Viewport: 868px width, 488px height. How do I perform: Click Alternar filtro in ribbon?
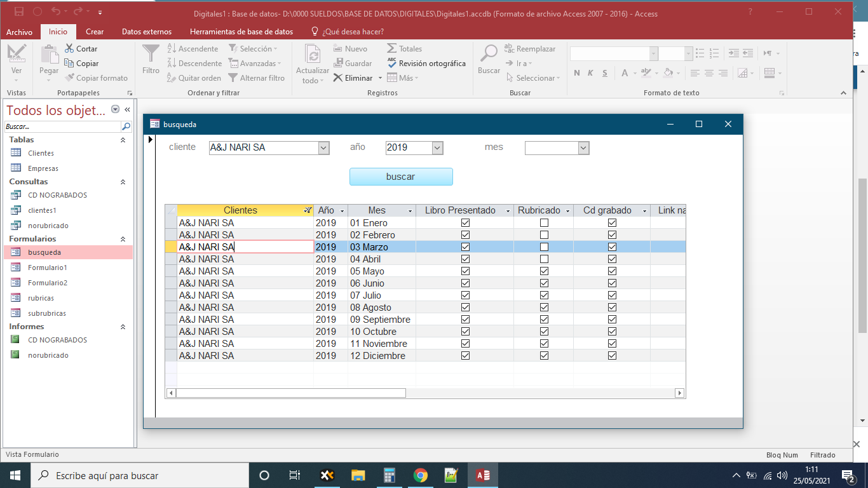[257, 78]
